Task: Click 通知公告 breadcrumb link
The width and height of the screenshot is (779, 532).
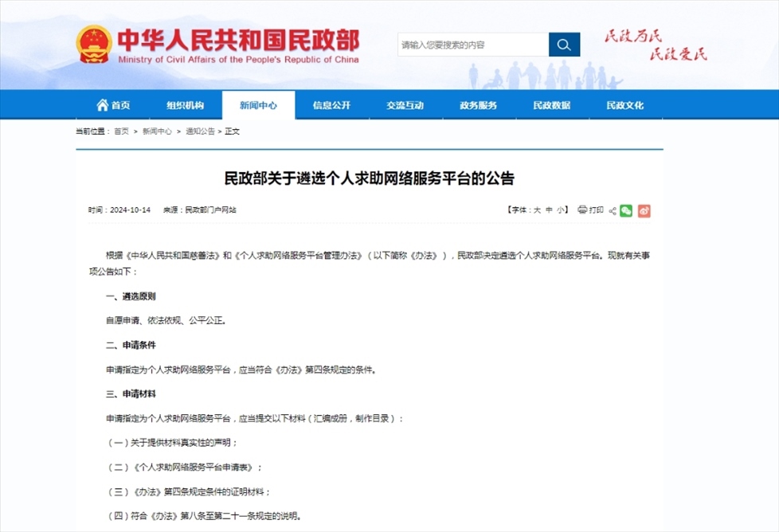Action: tap(200, 131)
